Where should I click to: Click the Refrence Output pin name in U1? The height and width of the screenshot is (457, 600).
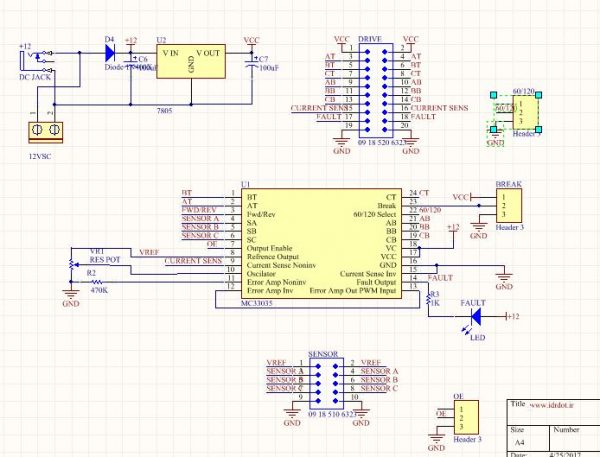click(x=273, y=256)
